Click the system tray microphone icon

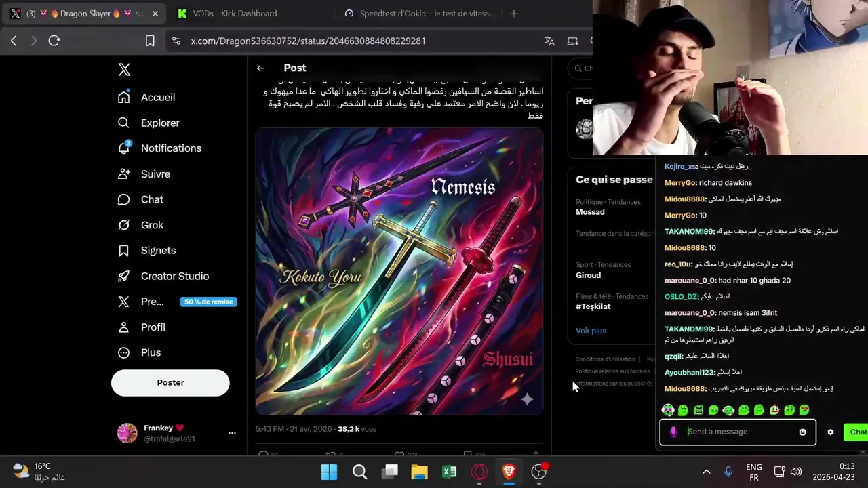[728, 472]
